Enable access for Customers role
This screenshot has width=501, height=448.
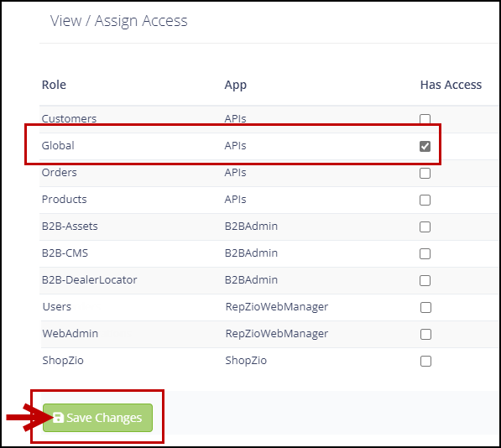coord(425,119)
